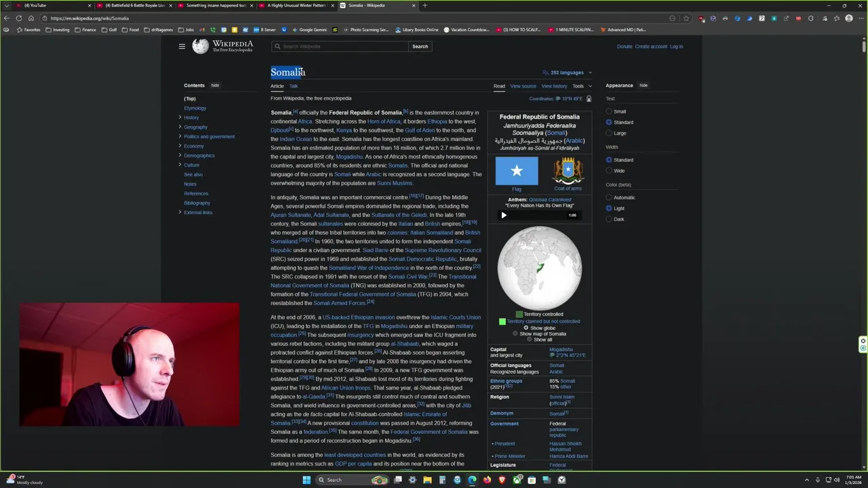
Task: Select Standard text size
Action: tap(609, 122)
